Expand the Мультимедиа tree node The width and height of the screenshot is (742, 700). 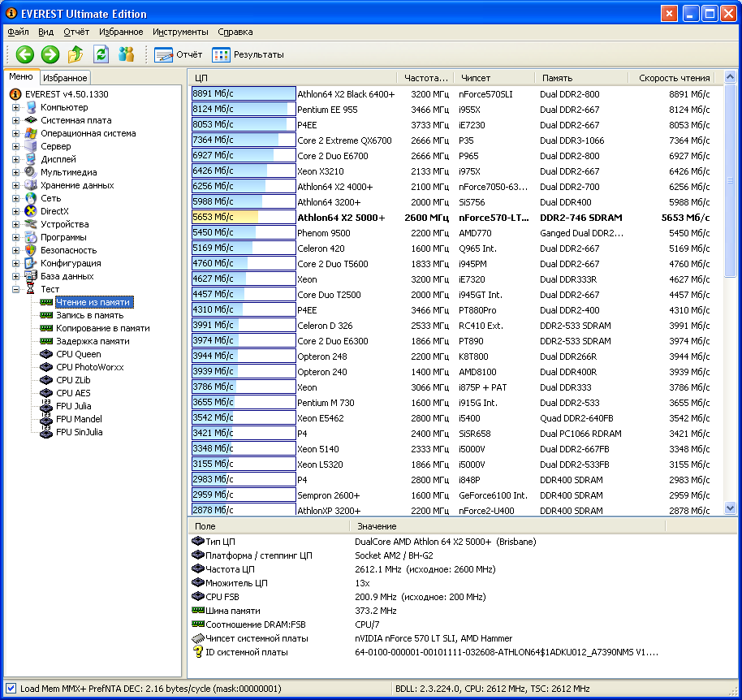click(x=15, y=172)
